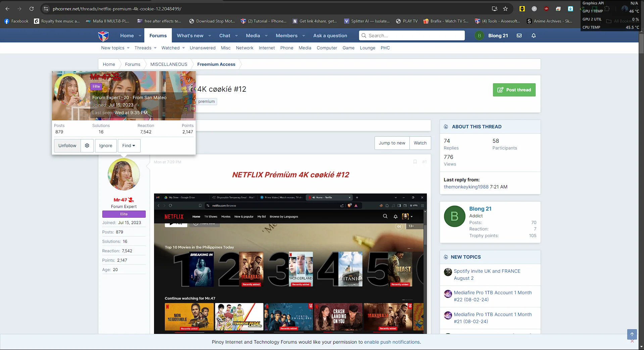This screenshot has height=350, width=644.
Task: Expand the What's new dropdown arrow
Action: [x=210, y=36]
